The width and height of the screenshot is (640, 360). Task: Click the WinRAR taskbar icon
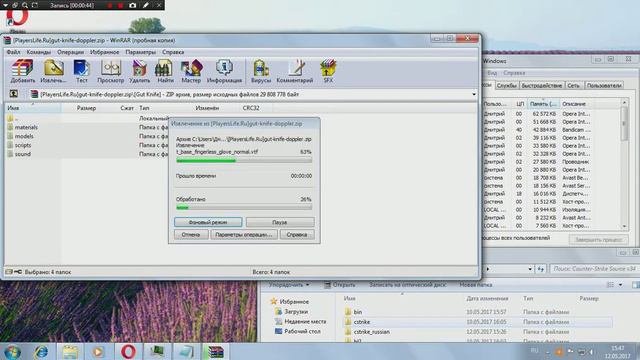(215, 351)
